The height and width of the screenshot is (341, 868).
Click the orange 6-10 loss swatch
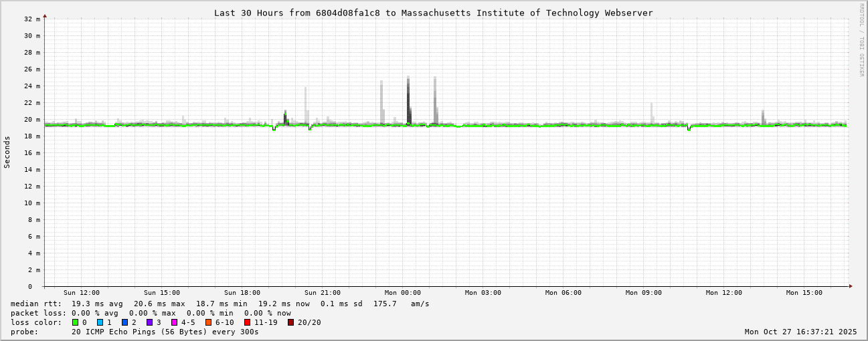coord(209,322)
